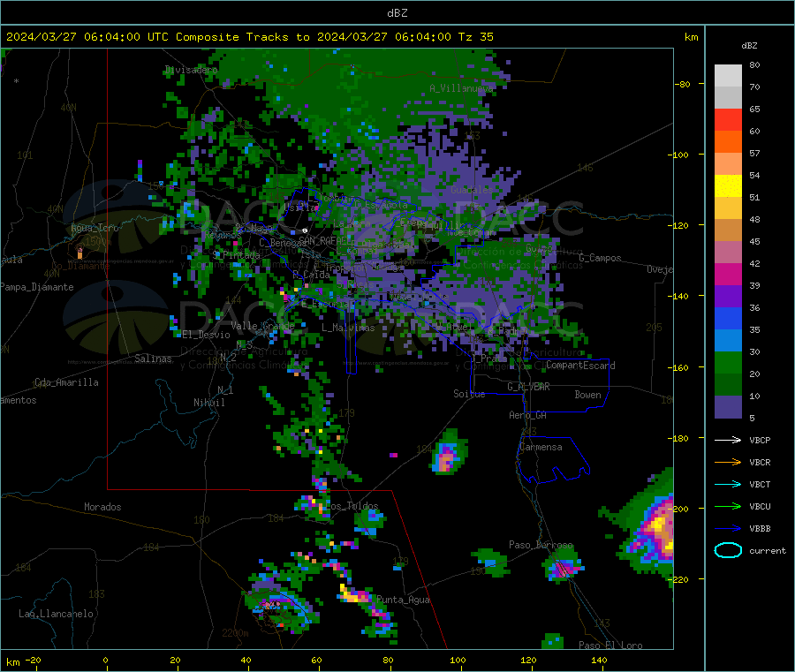The image size is (795, 672).
Task: Click the 'A_Villanueva' map label
Action: pyautogui.click(x=461, y=88)
